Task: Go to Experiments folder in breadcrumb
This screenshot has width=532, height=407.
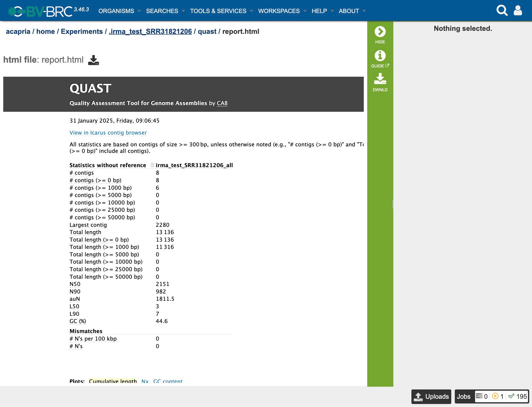Action: coord(82,32)
